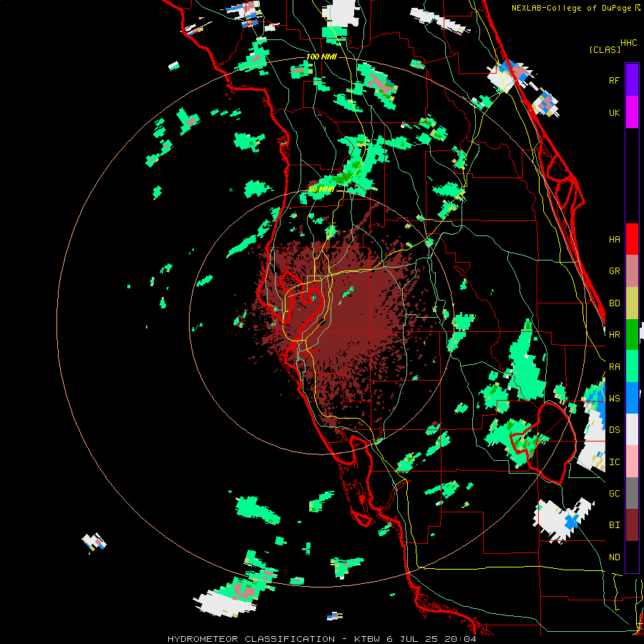
Task: Click the 50 NMI range ring label
Action: [321, 190]
